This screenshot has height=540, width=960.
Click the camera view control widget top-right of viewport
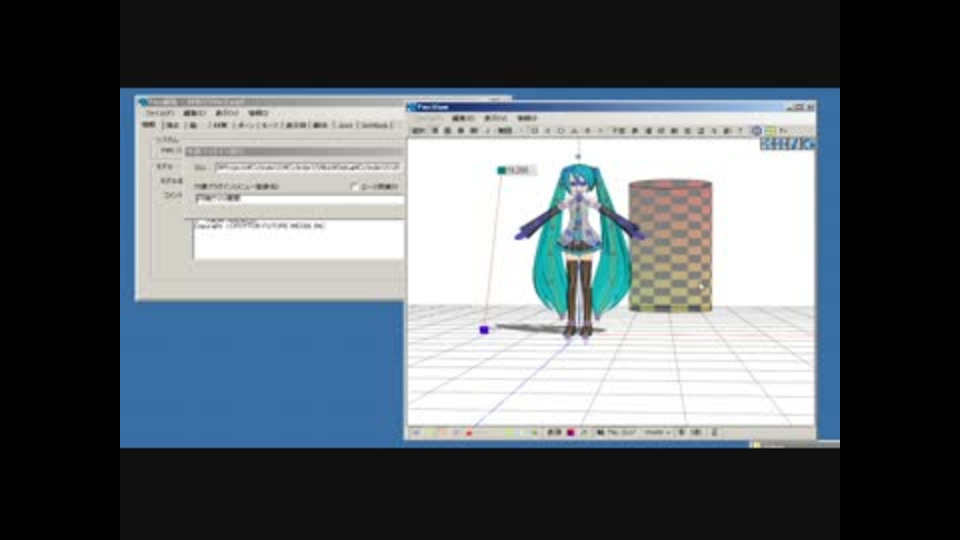(x=787, y=144)
